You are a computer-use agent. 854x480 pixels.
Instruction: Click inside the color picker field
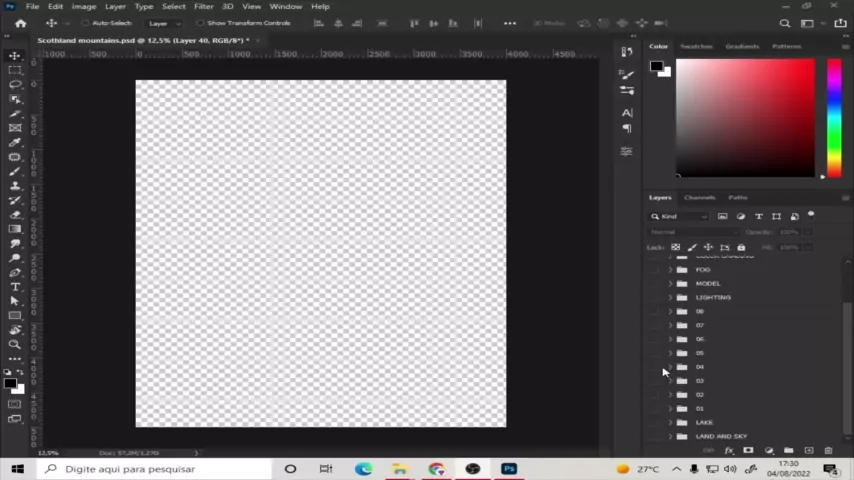[746, 118]
